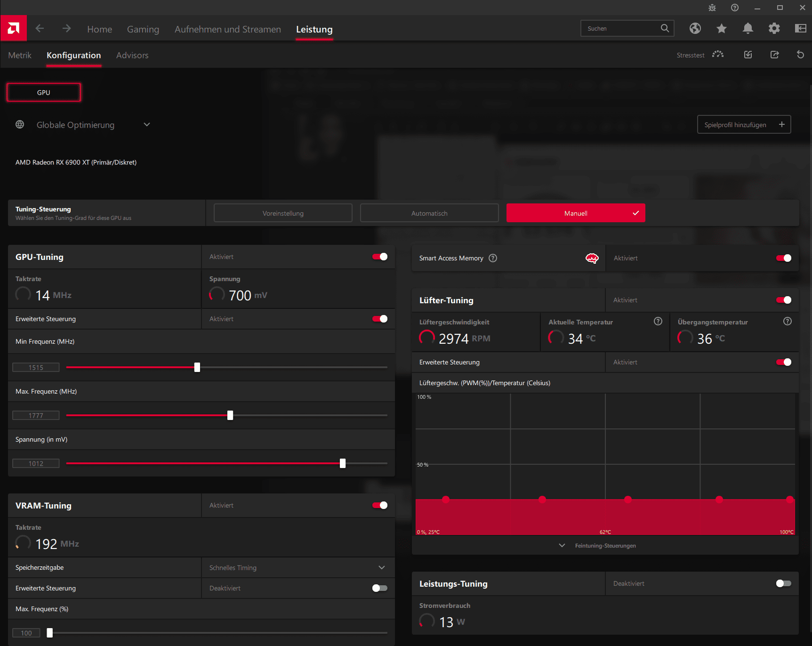Open settings gear icon

774,29
